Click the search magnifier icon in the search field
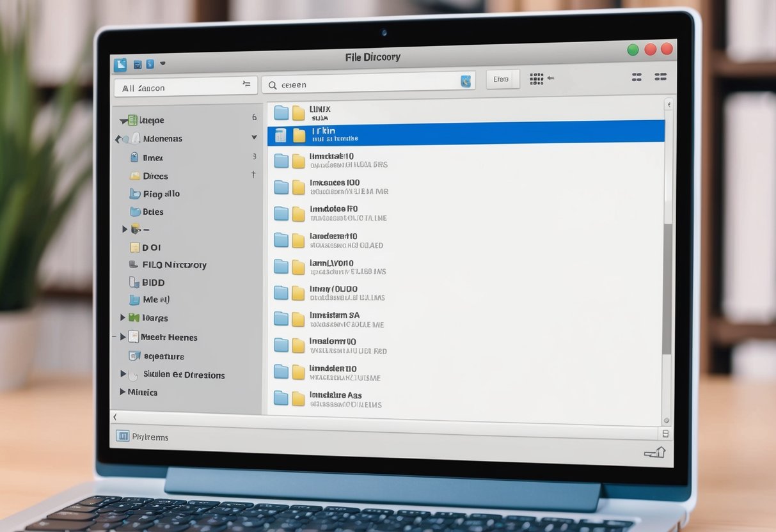Viewport: 776px width, 532px height. [272, 84]
